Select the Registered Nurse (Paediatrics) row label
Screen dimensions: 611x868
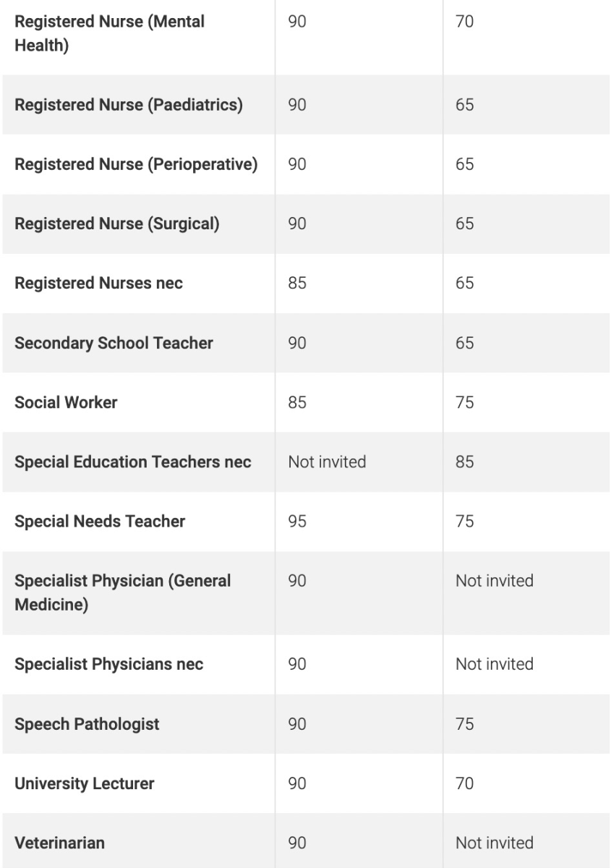coord(129,105)
